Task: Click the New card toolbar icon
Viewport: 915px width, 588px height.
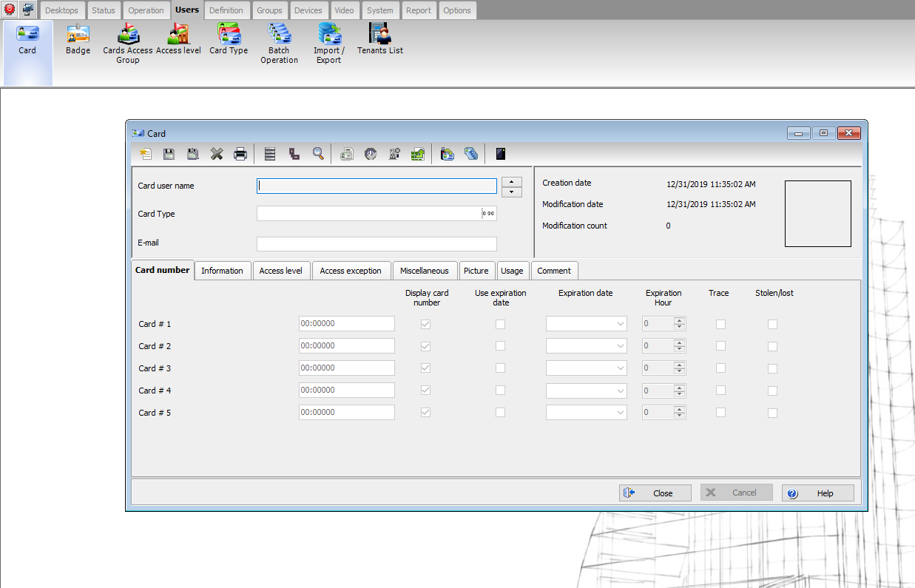Action: click(146, 154)
